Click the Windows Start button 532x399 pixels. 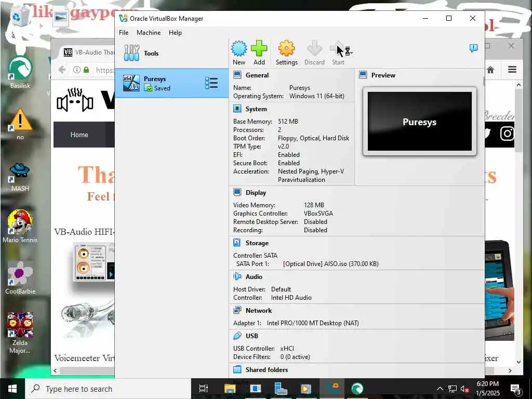point(12,389)
